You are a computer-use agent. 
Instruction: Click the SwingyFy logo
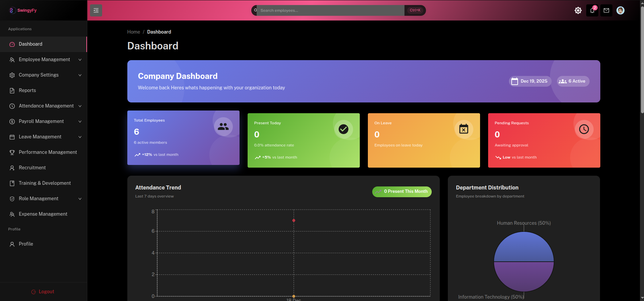pyautogui.click(x=23, y=10)
